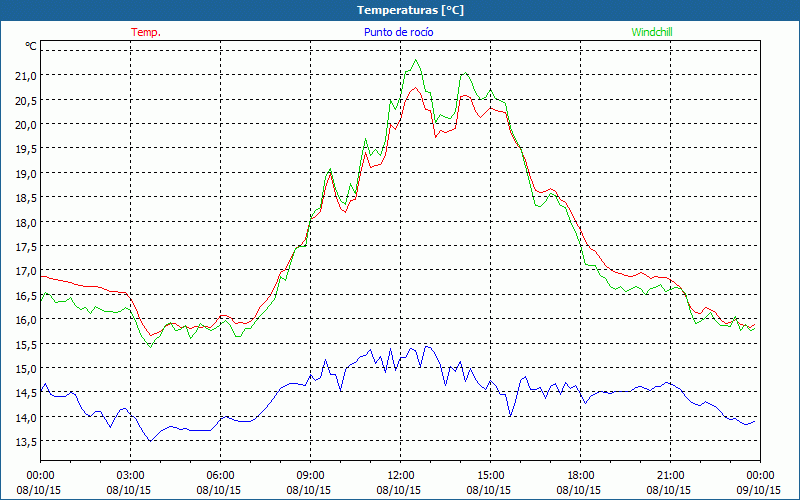Click the '15,0' y-axis value
The image size is (800, 500).
coord(27,369)
